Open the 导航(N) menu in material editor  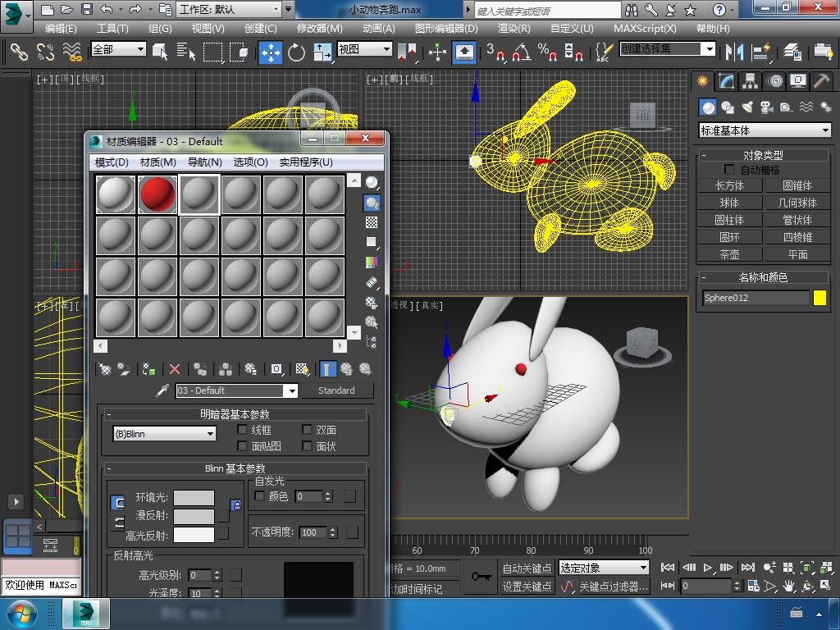204,162
